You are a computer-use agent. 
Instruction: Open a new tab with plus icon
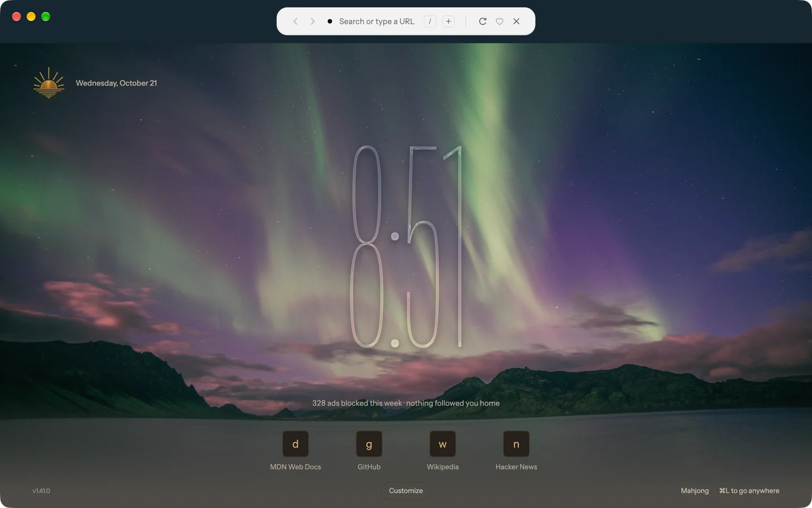(x=448, y=21)
